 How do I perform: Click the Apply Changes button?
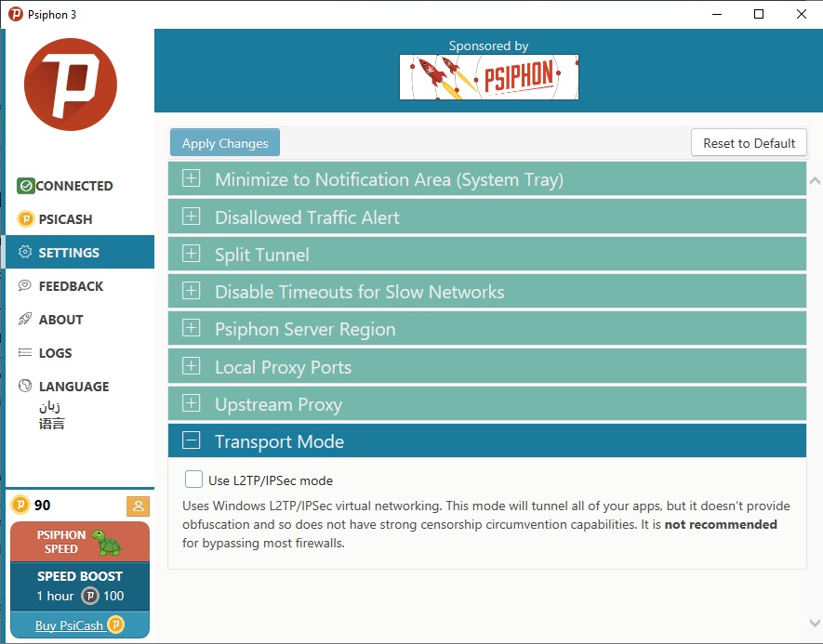(225, 142)
